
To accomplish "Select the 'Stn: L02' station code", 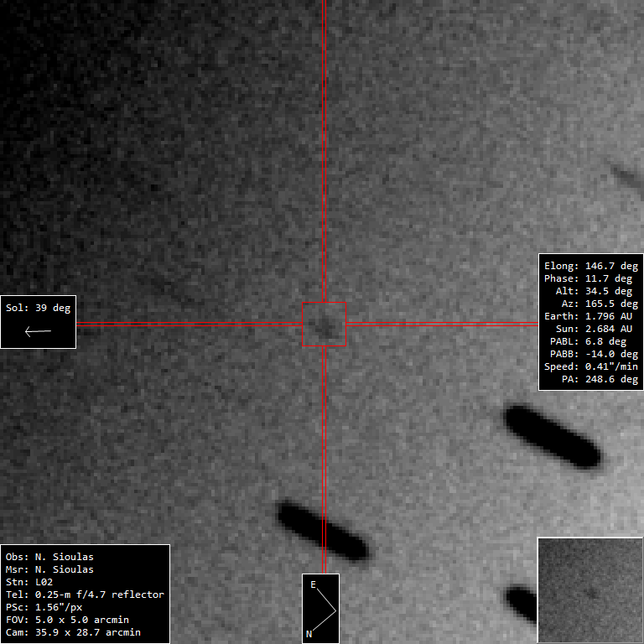I will [29, 583].
